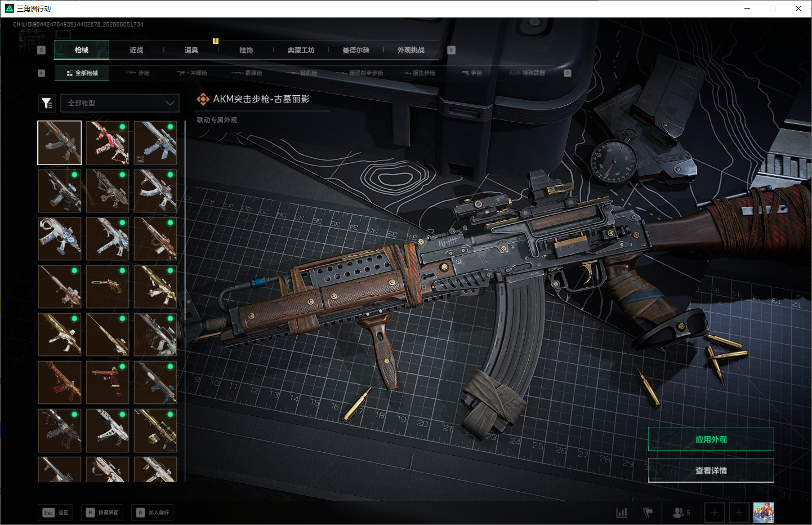Click R 加入偏好 add to favorites button
The height and width of the screenshot is (525, 812).
click(x=153, y=513)
